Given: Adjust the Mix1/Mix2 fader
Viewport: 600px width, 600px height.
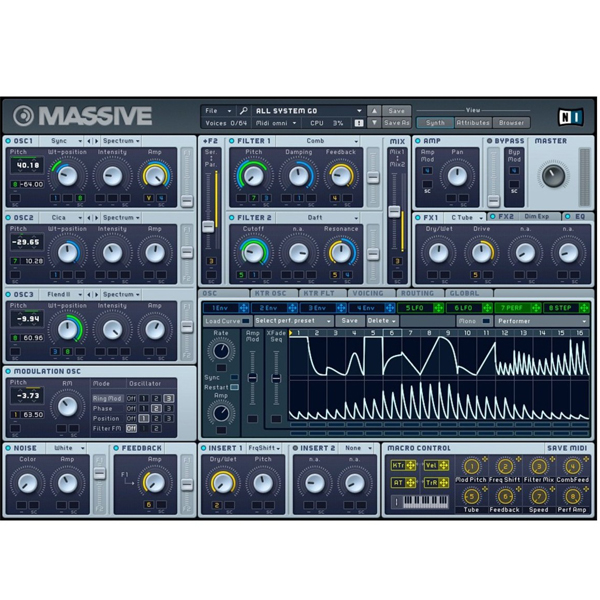Looking at the screenshot, I should click(x=394, y=212).
